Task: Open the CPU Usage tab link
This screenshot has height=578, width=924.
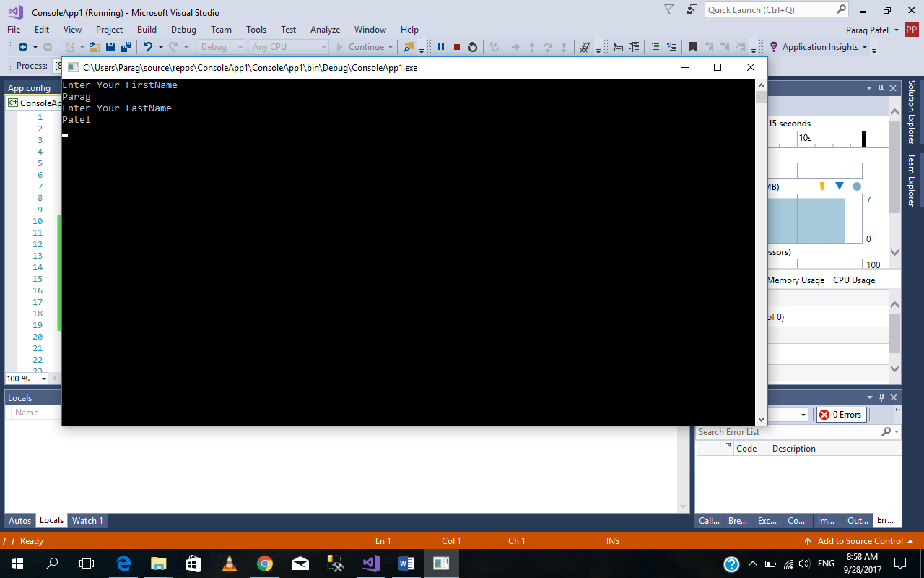Action: click(x=854, y=280)
